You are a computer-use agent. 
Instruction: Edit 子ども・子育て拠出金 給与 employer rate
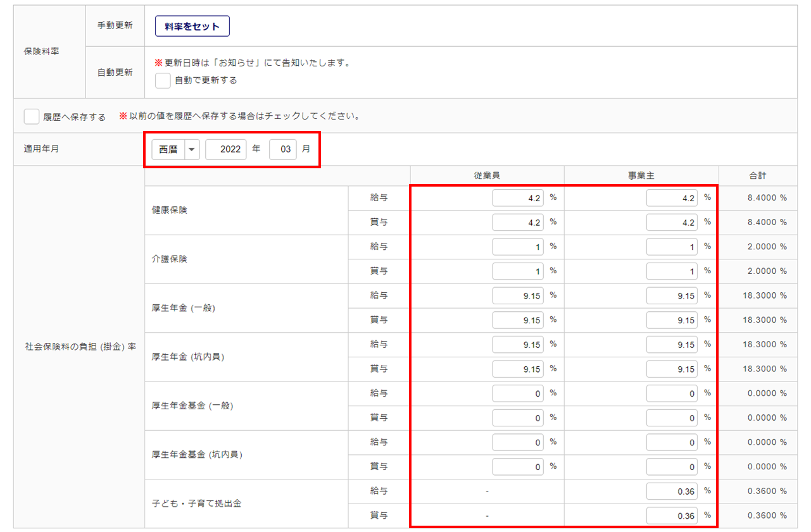[672, 492]
